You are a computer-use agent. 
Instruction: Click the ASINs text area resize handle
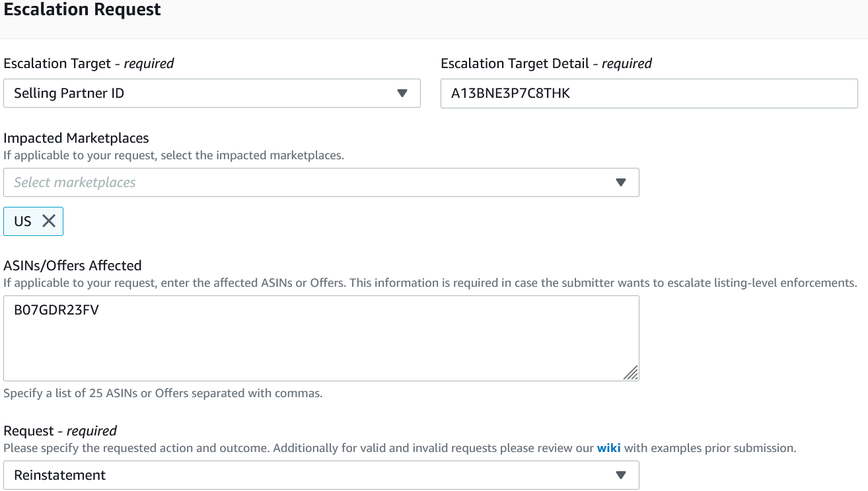coord(631,373)
